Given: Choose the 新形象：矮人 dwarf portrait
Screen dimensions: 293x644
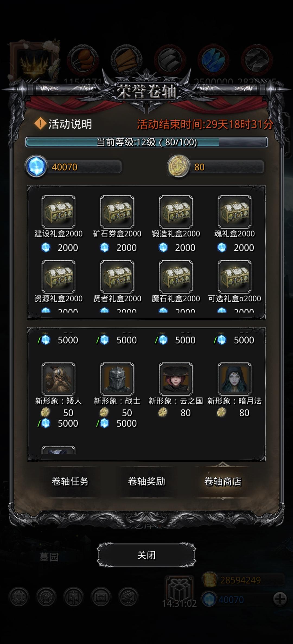Looking at the screenshot, I should (58, 379).
